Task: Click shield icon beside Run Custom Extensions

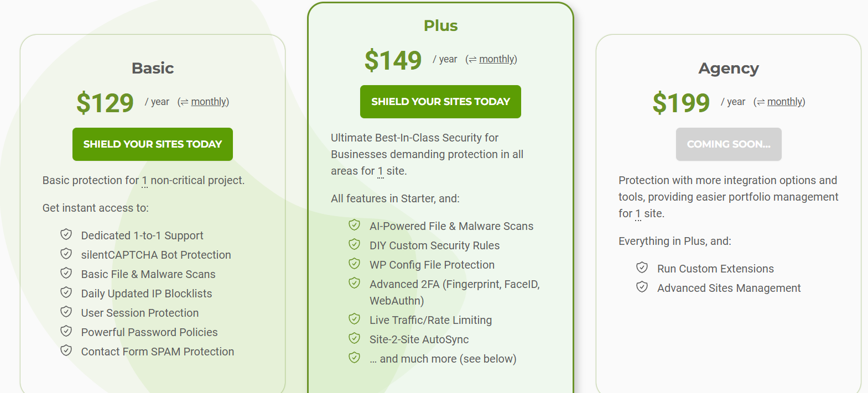Action: pos(642,268)
